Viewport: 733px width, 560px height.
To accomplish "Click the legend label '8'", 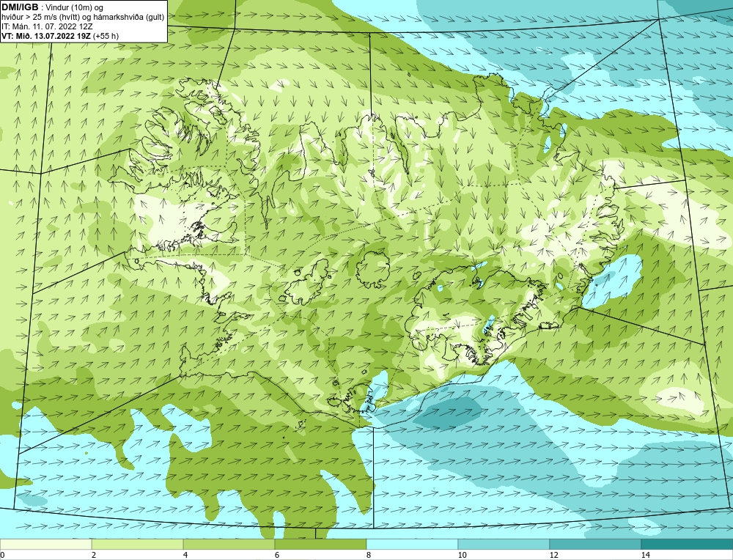I will coord(369,555).
